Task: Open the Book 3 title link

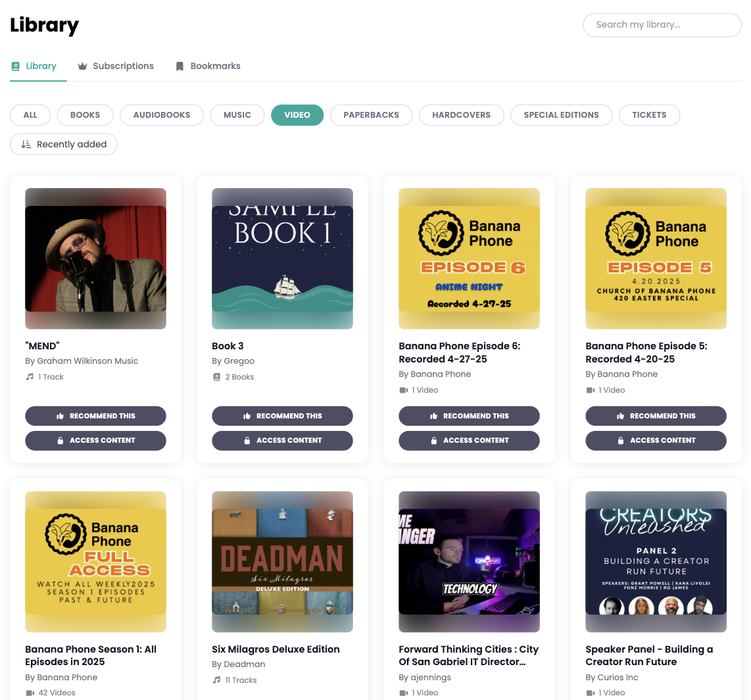Action: pyautogui.click(x=228, y=346)
